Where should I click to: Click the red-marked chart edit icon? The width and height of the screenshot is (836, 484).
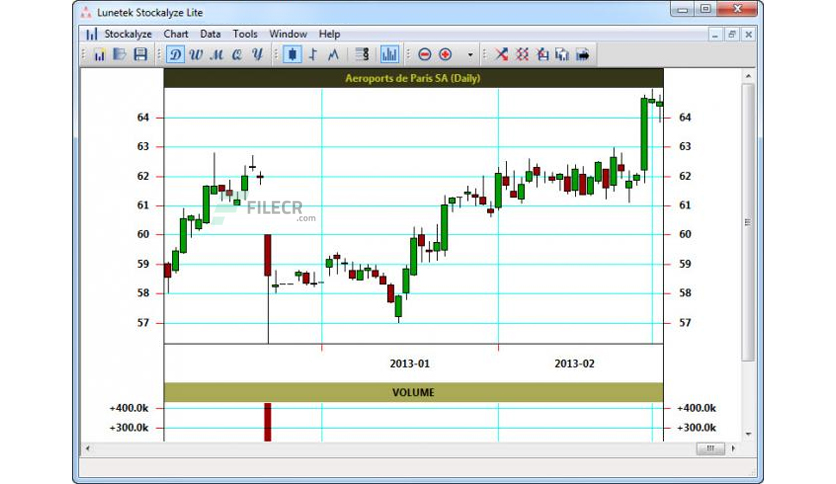point(542,54)
